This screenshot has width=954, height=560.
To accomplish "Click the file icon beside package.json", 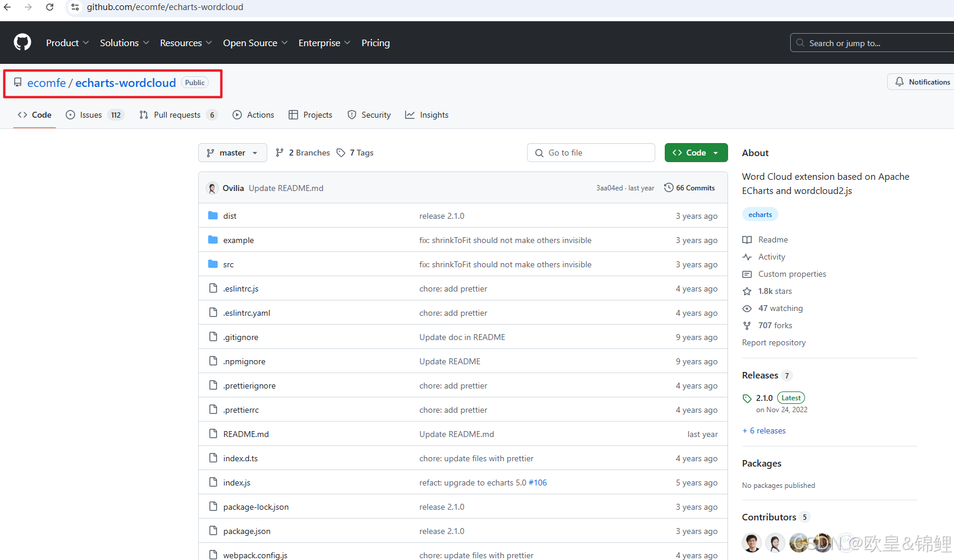I will (213, 531).
